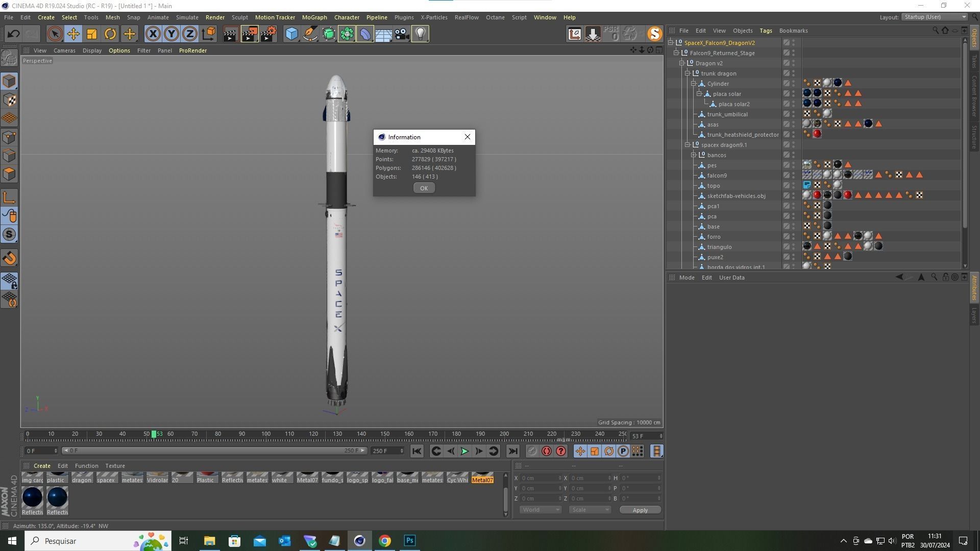Select the Move tool in the top toolbar
The height and width of the screenshot is (551, 980).
(x=73, y=34)
